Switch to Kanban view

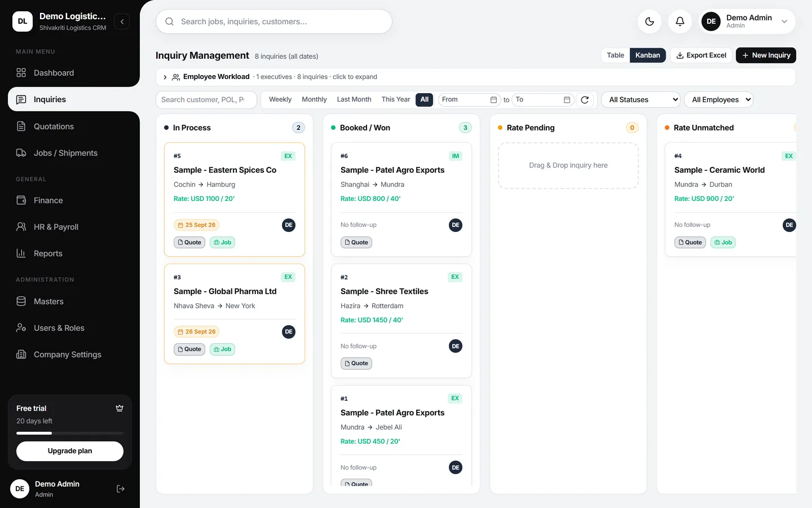647,55
